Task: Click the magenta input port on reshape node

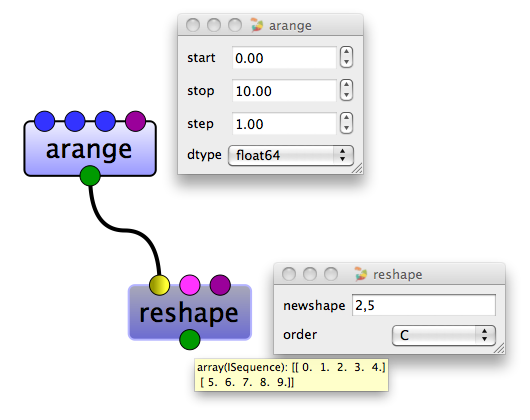Action: [x=190, y=285]
